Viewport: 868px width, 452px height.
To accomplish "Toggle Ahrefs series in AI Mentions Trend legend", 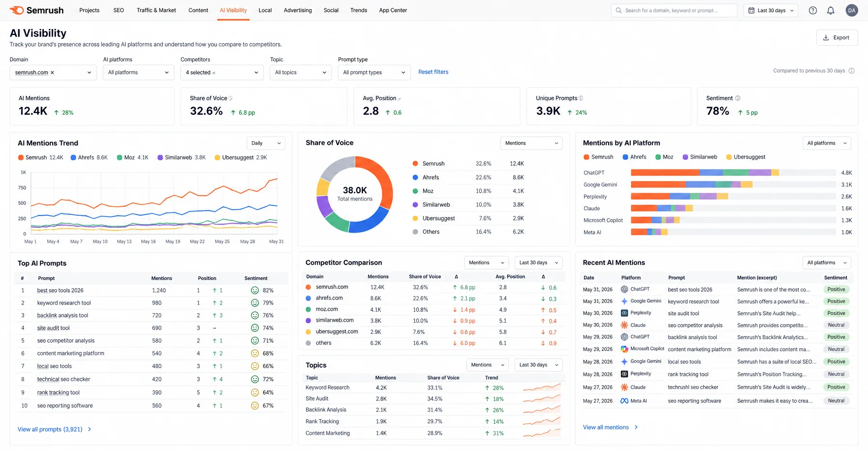I will coord(89,158).
